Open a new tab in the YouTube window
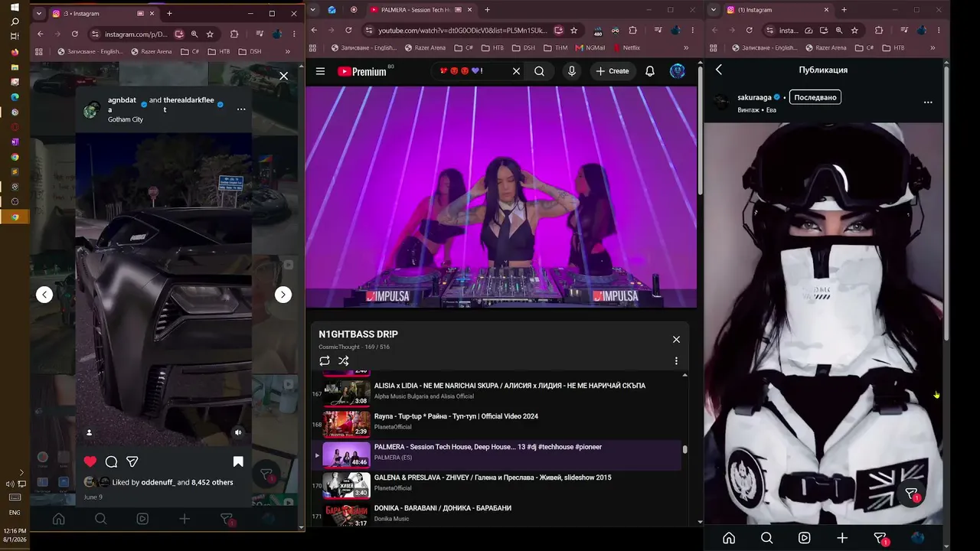The width and height of the screenshot is (980, 551). [487, 10]
